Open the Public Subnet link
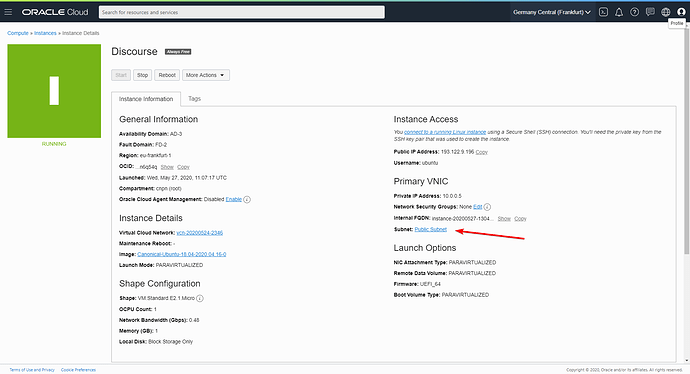The height and width of the screenshot is (374, 690). pos(430,230)
